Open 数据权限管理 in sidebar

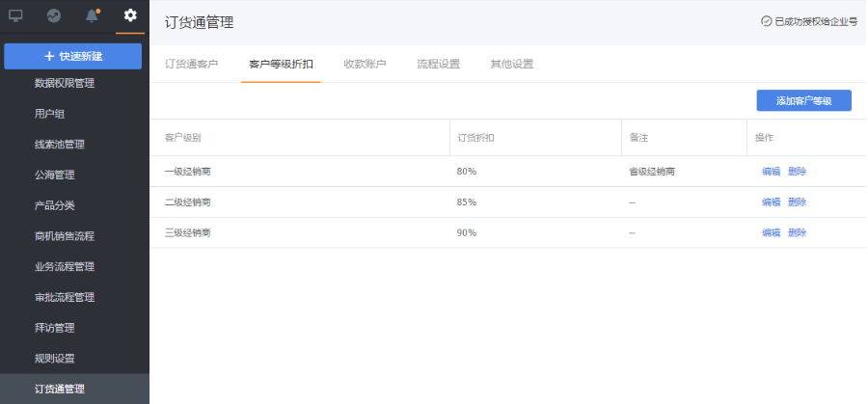(65, 83)
